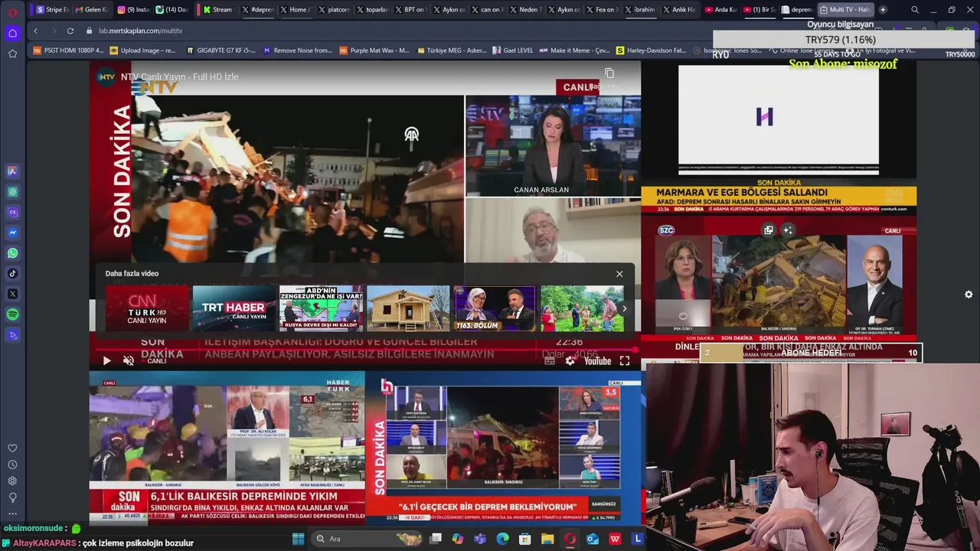Open Opera sidebar heart favorites icon
This screenshot has width=980, height=551.
click(x=12, y=448)
